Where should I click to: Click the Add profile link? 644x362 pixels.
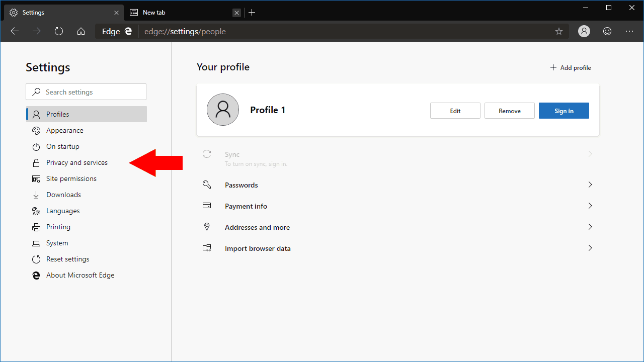[571, 68]
